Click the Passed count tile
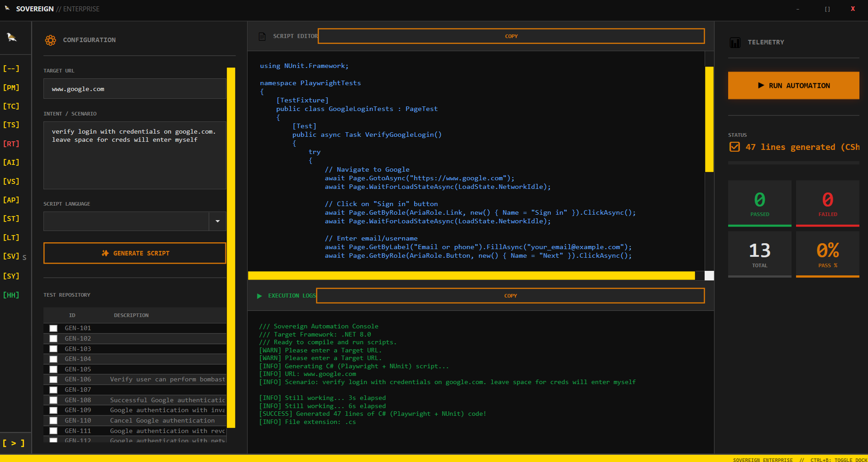 pos(760,203)
